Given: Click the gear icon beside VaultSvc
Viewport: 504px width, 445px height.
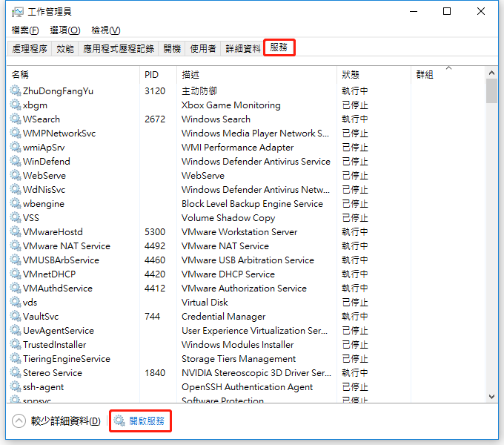Looking at the screenshot, I should click(x=16, y=316).
